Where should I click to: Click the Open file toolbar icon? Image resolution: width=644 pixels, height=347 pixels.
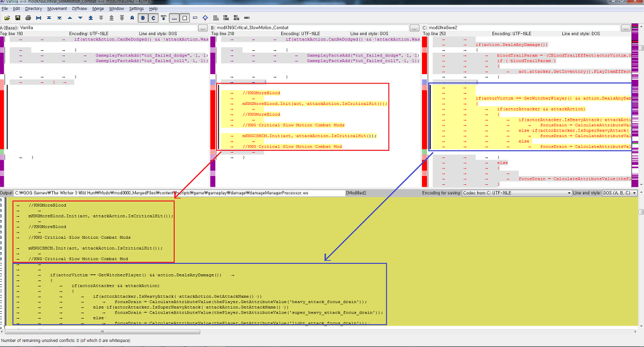click(x=6, y=18)
